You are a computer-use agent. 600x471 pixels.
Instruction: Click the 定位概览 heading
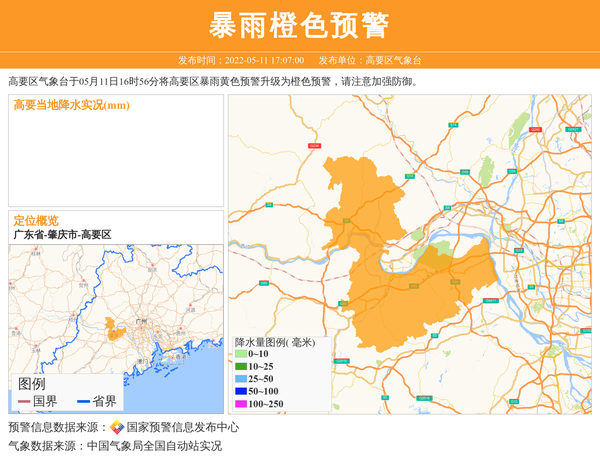click(36, 221)
